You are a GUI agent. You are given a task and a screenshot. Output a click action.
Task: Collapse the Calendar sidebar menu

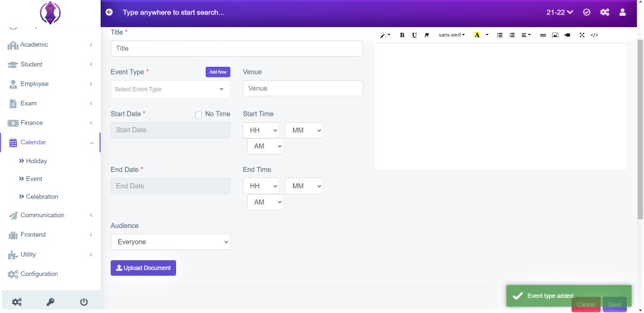[50, 142]
